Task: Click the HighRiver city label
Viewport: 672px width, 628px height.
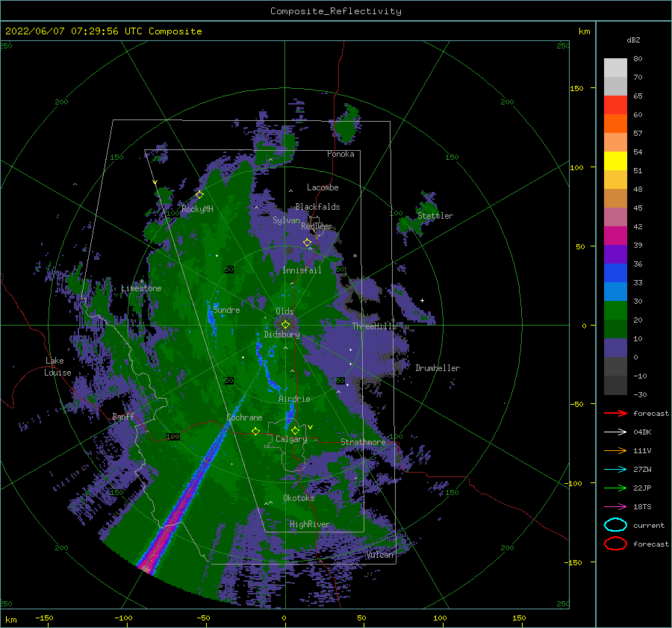Action: point(309,524)
